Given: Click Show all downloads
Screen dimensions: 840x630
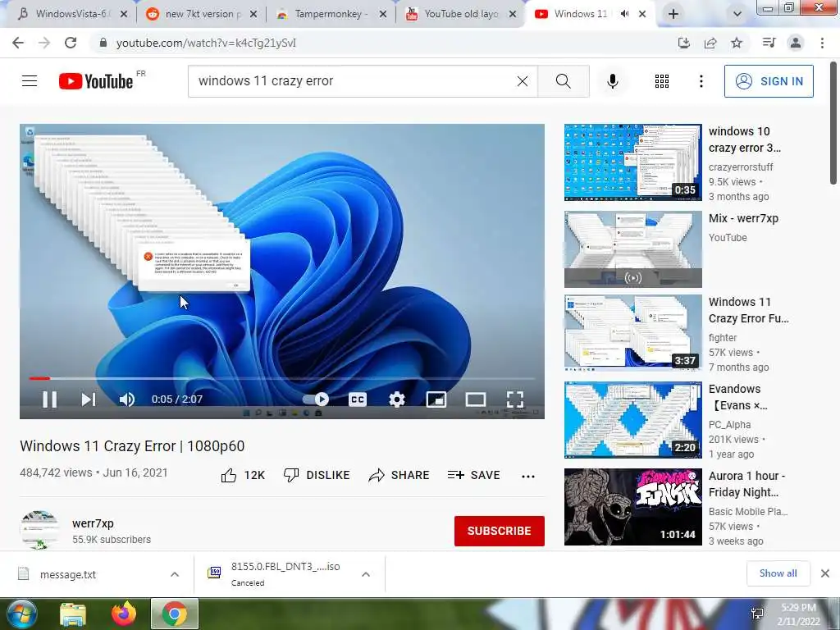Looking at the screenshot, I should coord(778,573).
